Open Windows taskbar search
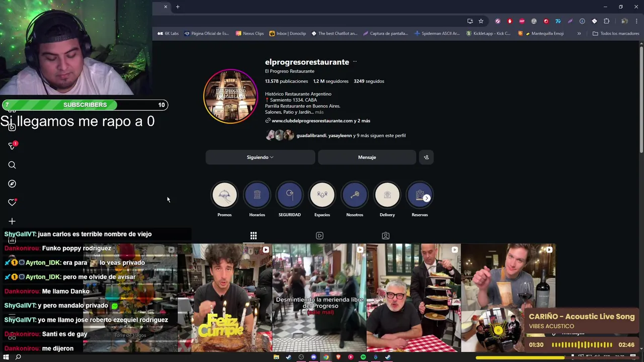 coord(18,357)
